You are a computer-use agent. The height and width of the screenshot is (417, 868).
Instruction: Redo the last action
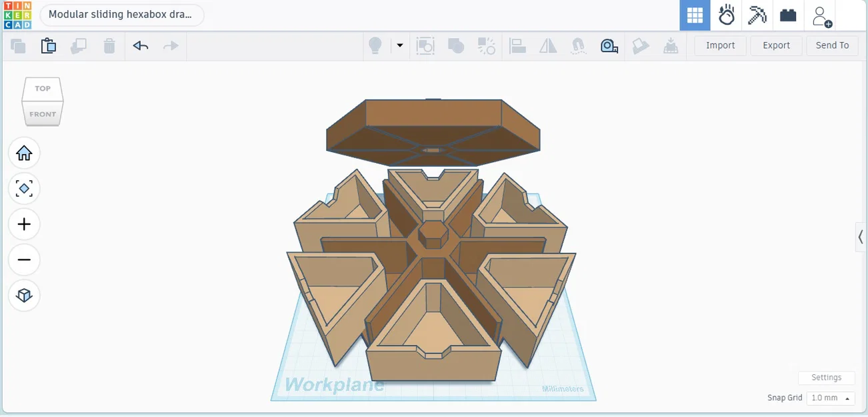(171, 45)
